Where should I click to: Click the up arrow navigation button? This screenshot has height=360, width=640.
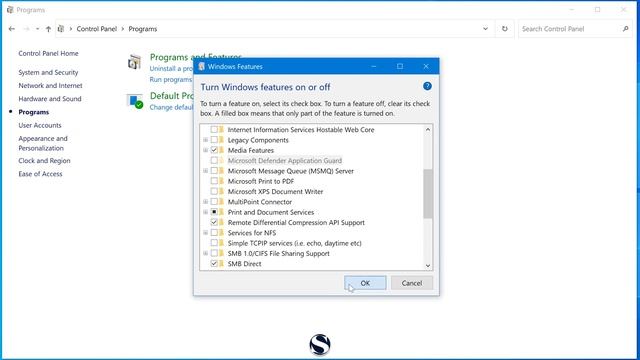pos(48,29)
